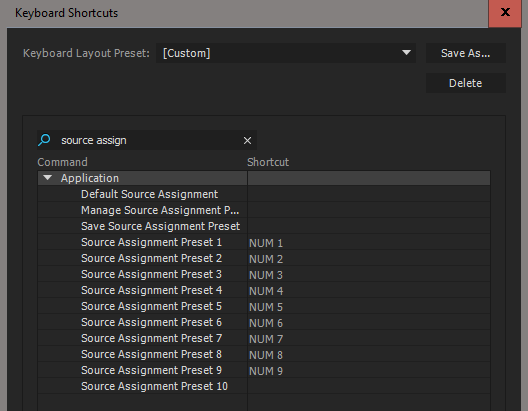Click the search magnifier icon
Screen dimensions: 528x411
(44, 140)
